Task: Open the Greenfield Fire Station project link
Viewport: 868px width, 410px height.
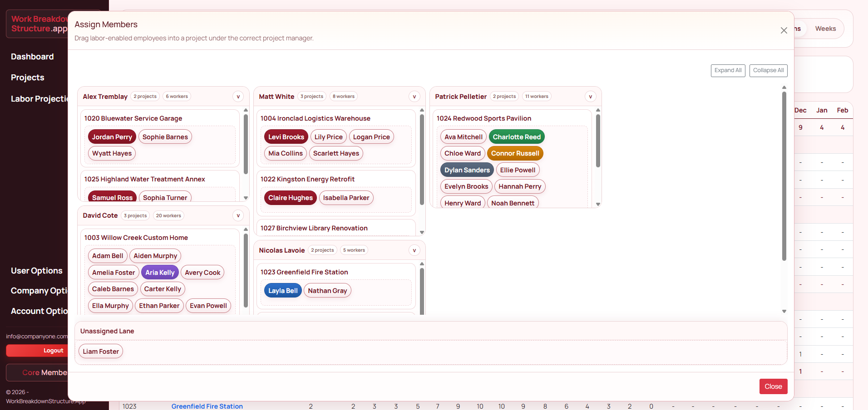Action: pyautogui.click(x=207, y=406)
